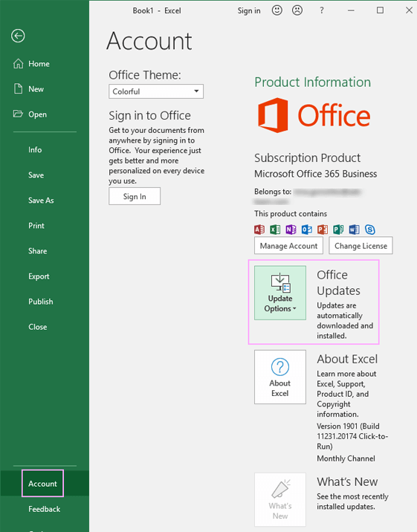Click the Excel app icon under product contains
Image resolution: width=417 pixels, height=532 pixels.
click(x=275, y=230)
